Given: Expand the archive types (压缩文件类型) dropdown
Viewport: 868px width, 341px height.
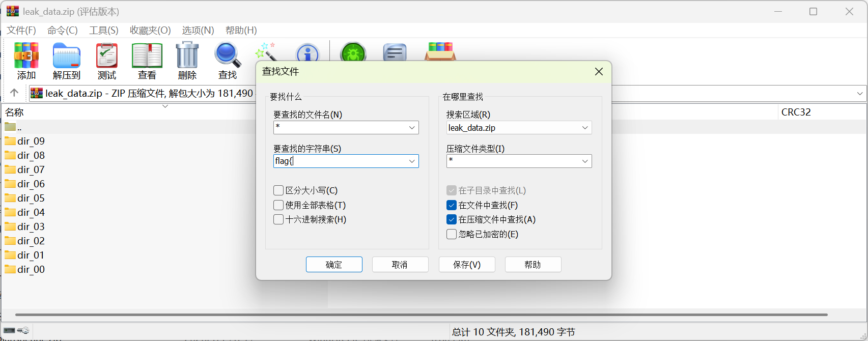Looking at the screenshot, I should [585, 161].
